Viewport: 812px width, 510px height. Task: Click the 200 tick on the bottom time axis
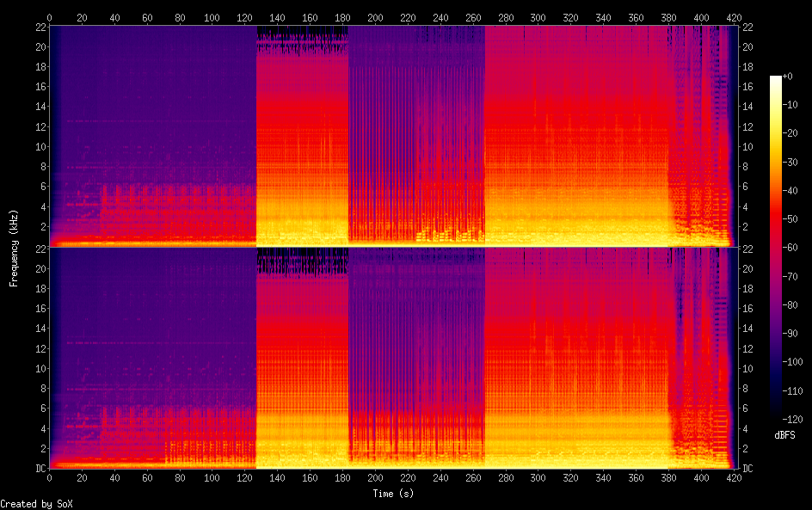click(x=375, y=479)
